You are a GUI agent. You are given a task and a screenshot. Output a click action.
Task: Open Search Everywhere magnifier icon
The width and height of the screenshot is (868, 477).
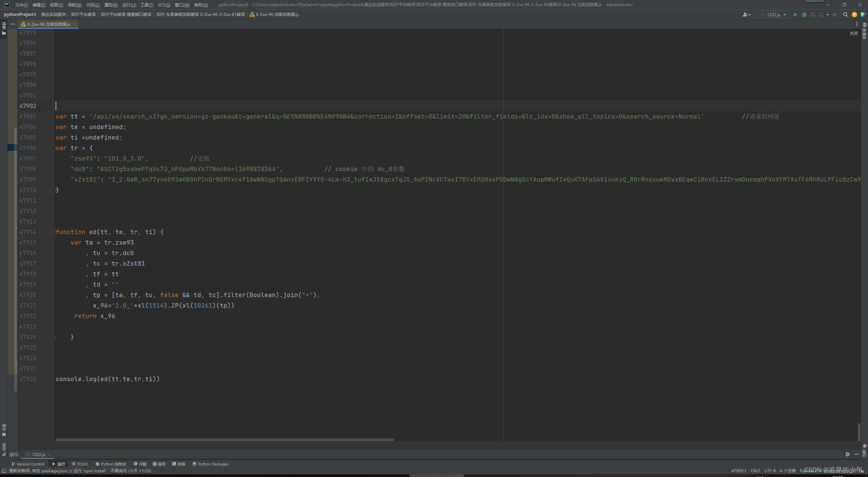pyautogui.click(x=846, y=15)
